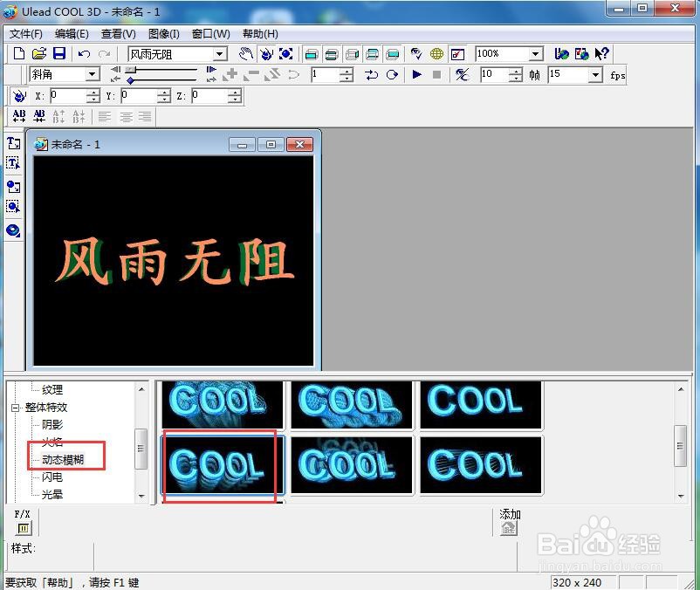
Task: Select the Insert graphics tool in sidebar
Action: 13,187
